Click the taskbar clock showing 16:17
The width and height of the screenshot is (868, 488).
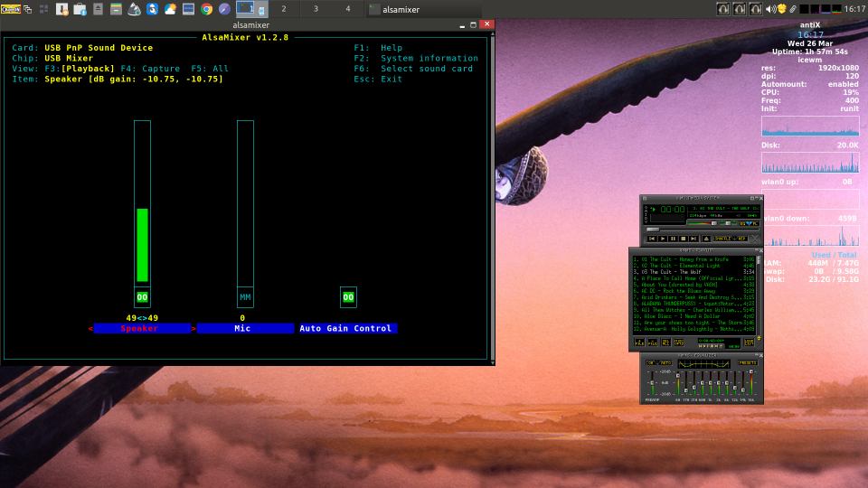[855, 9]
